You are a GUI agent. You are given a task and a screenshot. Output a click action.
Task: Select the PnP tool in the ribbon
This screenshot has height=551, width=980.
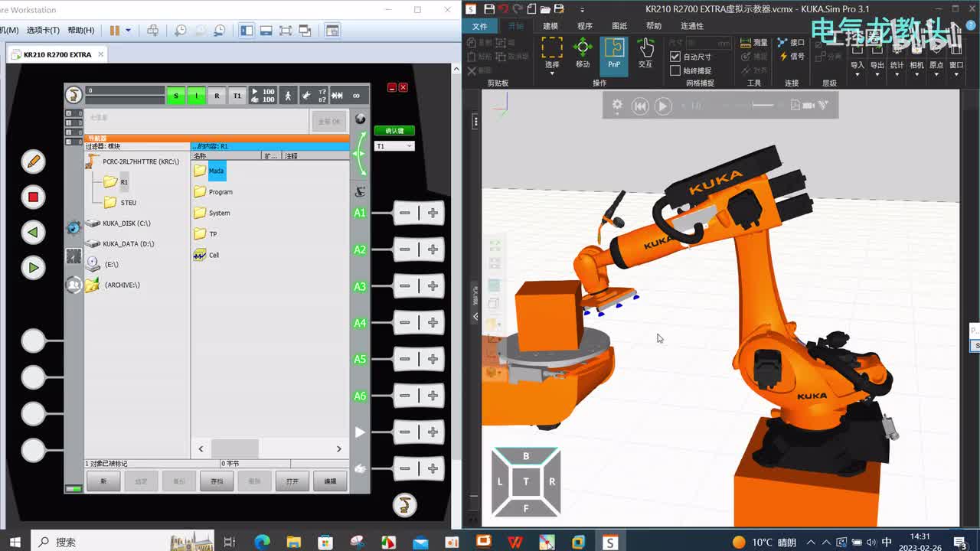[613, 54]
